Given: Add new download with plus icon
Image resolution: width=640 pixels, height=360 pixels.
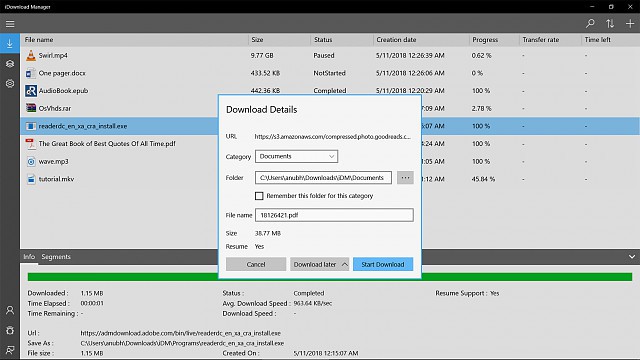Looking at the screenshot, I should click(630, 24).
